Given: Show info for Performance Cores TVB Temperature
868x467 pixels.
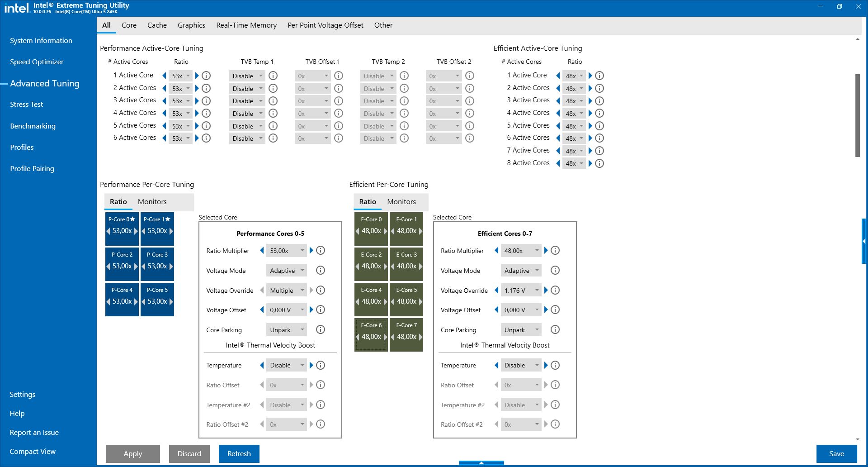Looking at the screenshot, I should tap(321, 365).
